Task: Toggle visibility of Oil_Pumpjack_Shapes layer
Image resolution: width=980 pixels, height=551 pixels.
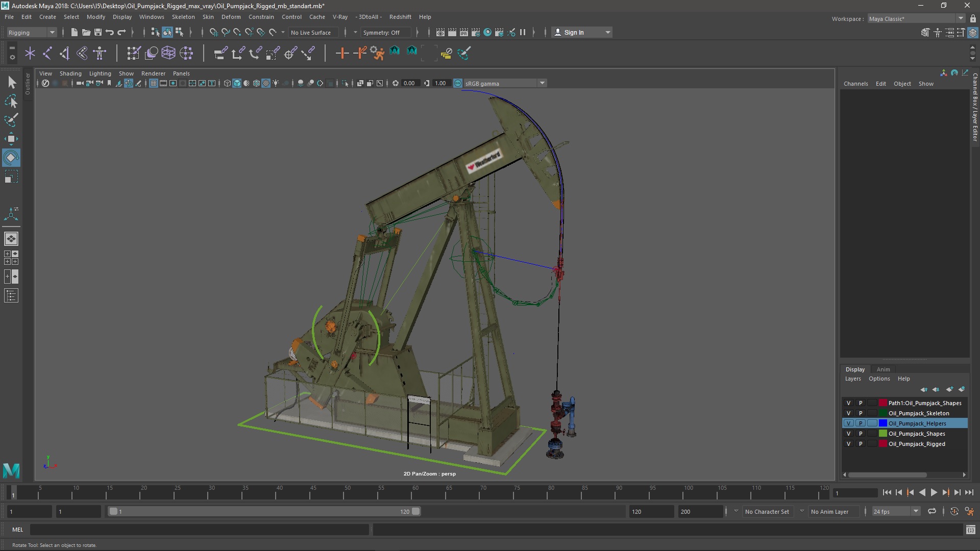Action: click(x=848, y=434)
